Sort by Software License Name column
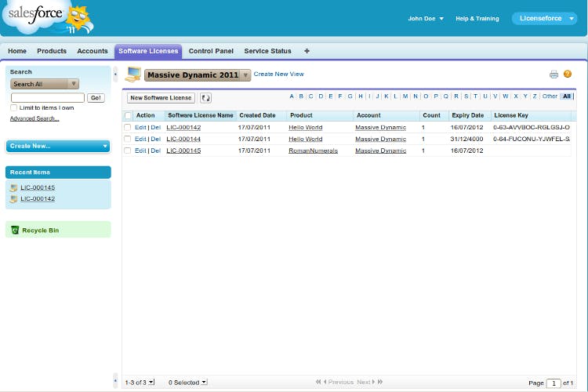This screenshot has height=392, width=588. coord(200,115)
